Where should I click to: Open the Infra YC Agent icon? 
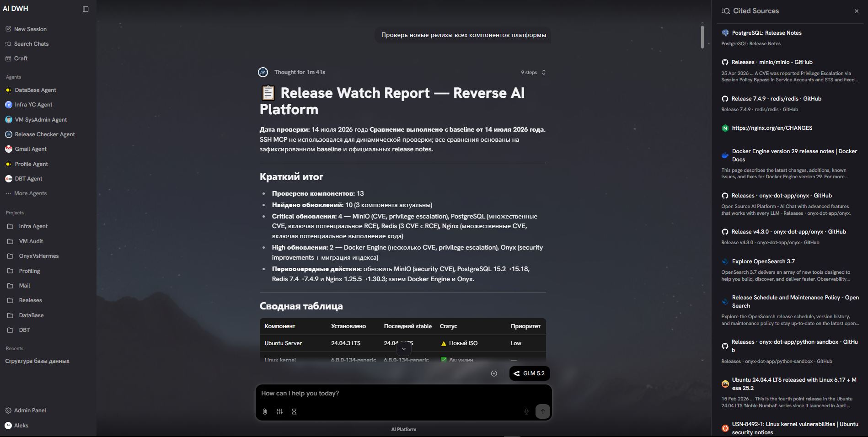(8, 105)
